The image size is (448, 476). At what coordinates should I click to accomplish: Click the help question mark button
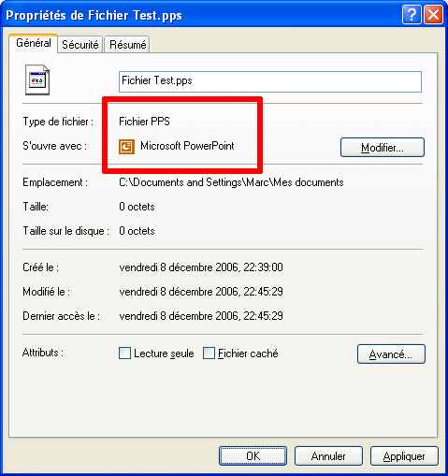click(412, 14)
